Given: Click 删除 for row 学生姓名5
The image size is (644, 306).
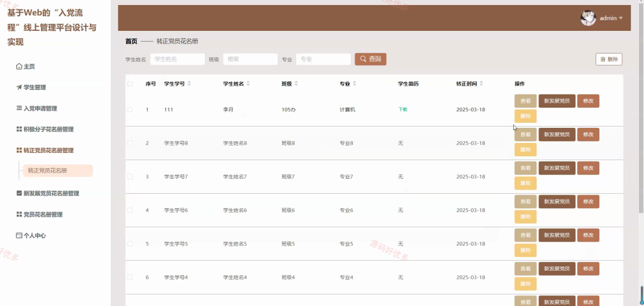Looking at the screenshot, I should point(525,250).
